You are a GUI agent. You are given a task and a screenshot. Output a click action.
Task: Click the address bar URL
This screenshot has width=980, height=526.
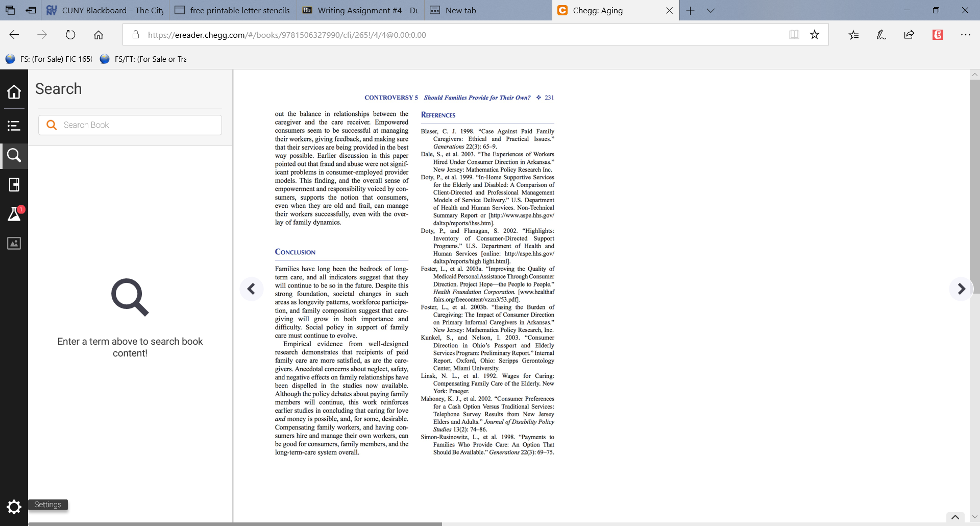pos(287,35)
